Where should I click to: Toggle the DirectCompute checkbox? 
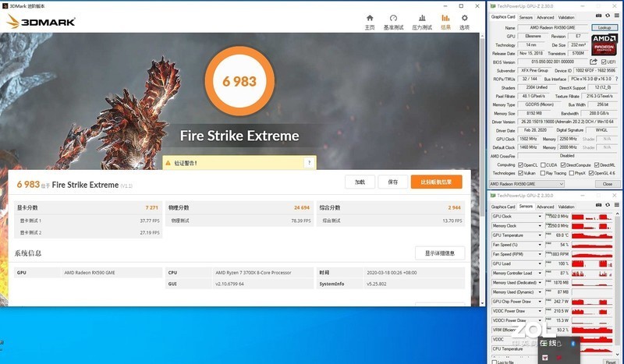coord(563,164)
